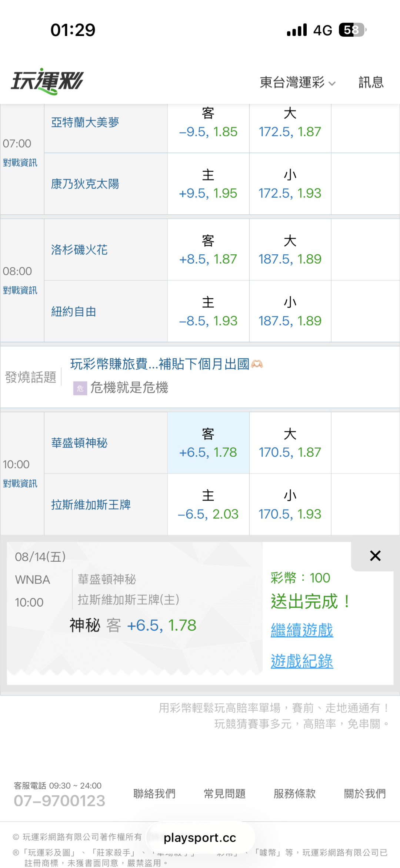Click the purple 危 avatar icon
This screenshot has height=868, width=400.
point(80,388)
